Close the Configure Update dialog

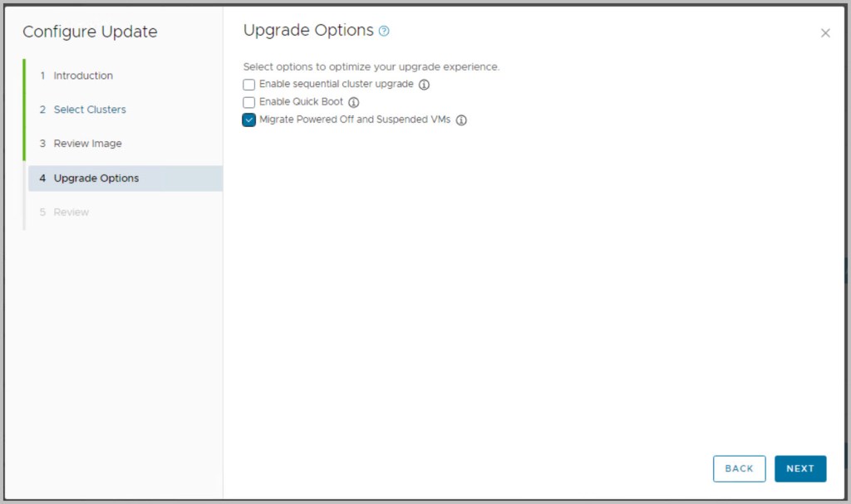(825, 33)
